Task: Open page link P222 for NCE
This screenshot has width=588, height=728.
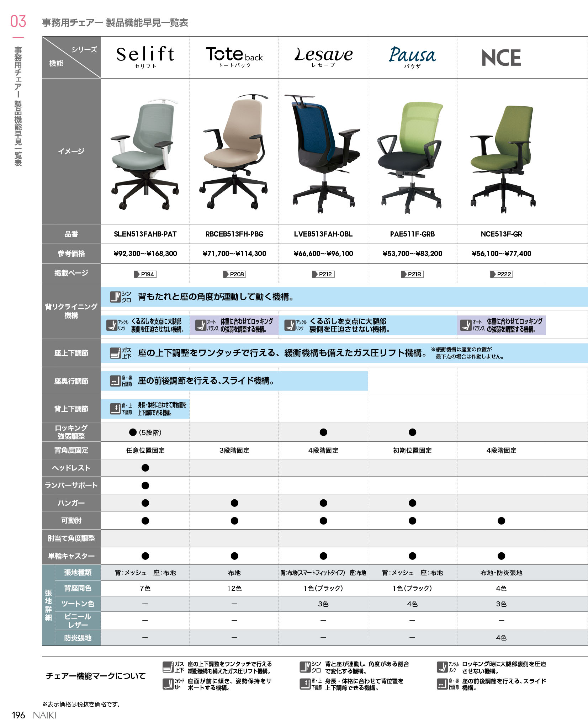Action: tap(501, 274)
